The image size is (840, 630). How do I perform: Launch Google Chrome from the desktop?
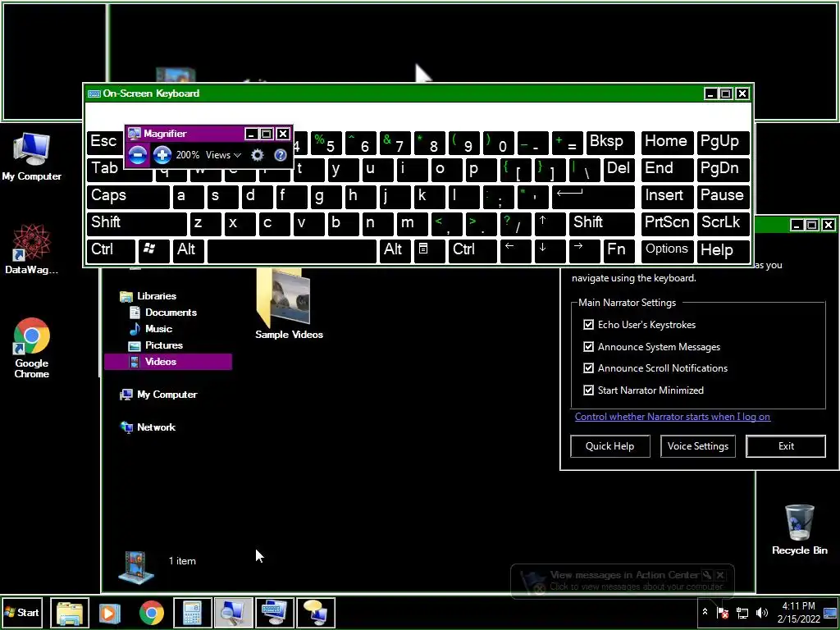tap(32, 348)
